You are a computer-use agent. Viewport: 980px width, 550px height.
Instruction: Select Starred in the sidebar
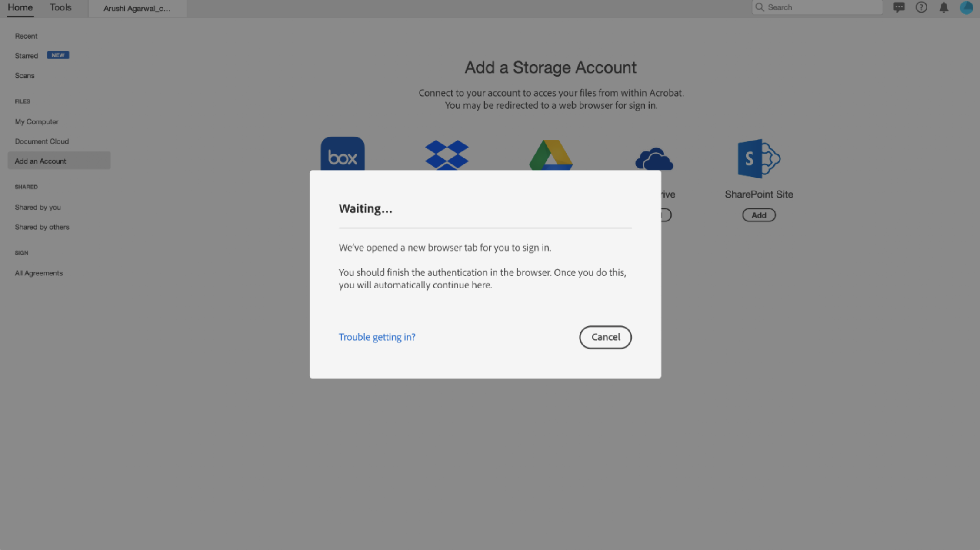[x=27, y=56]
